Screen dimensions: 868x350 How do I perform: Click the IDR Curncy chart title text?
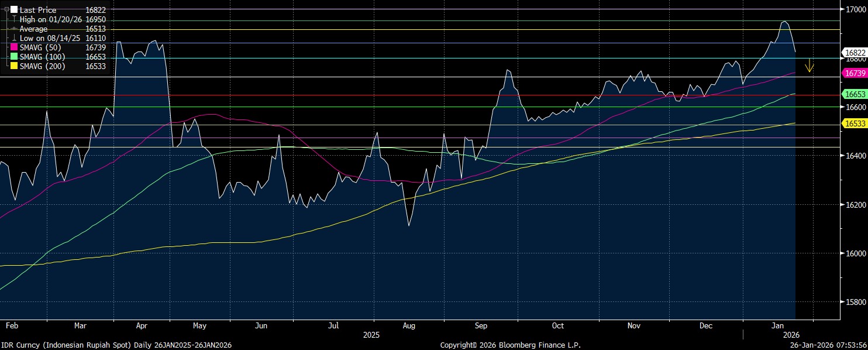[x=117, y=345]
